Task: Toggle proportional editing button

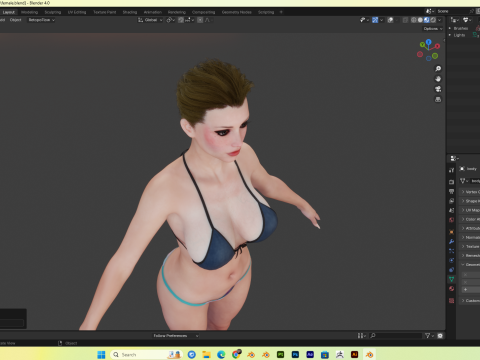Action: (x=200, y=20)
